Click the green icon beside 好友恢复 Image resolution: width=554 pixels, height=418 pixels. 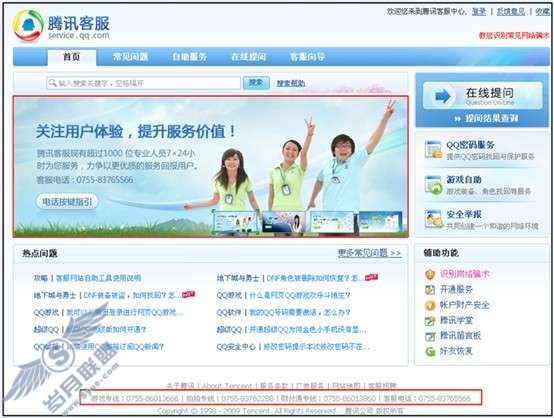pyautogui.click(x=430, y=352)
